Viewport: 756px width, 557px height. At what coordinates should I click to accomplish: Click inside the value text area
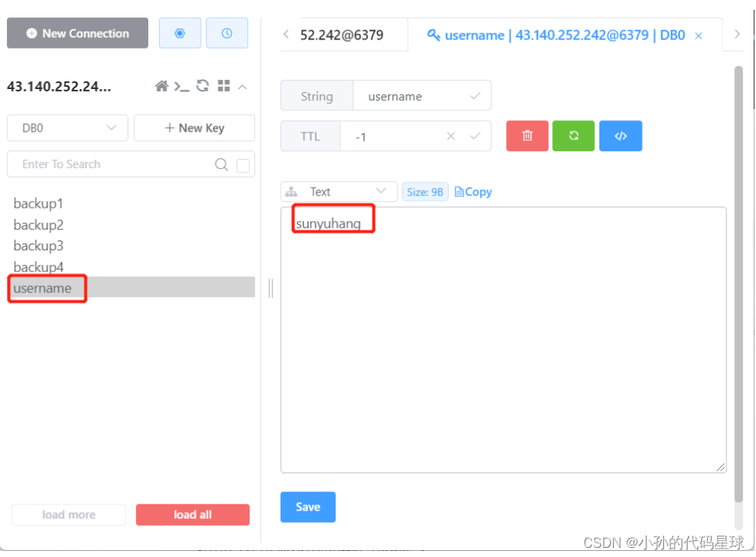pos(503,340)
